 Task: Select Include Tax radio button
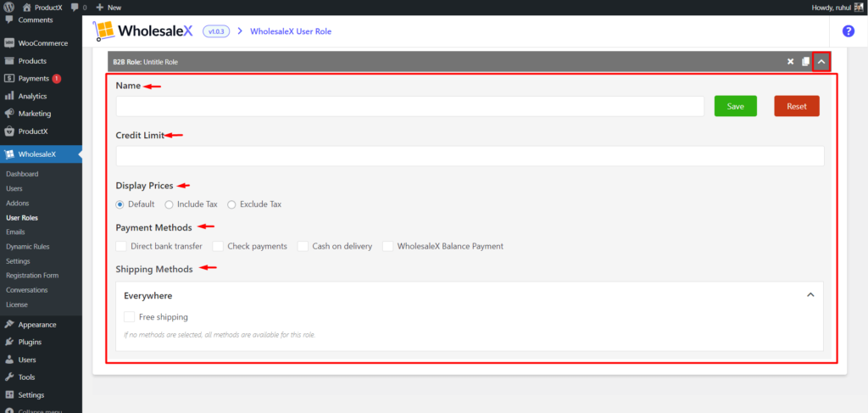(x=169, y=204)
